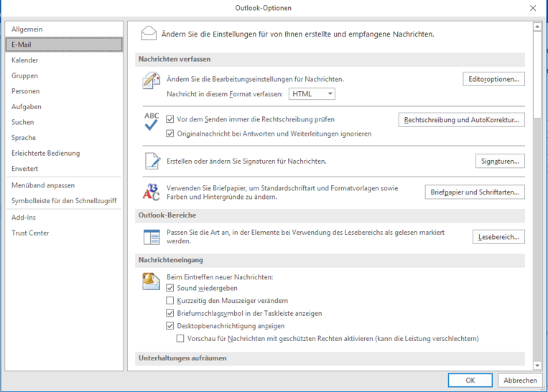Open the message format HTML dropdown
The width and height of the screenshot is (548, 392).
tap(312, 93)
